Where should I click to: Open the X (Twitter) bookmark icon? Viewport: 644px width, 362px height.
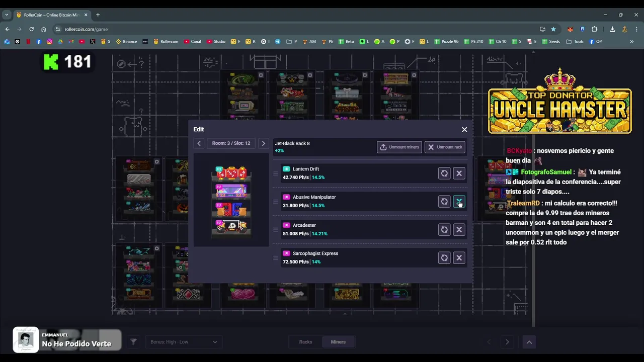point(93,41)
